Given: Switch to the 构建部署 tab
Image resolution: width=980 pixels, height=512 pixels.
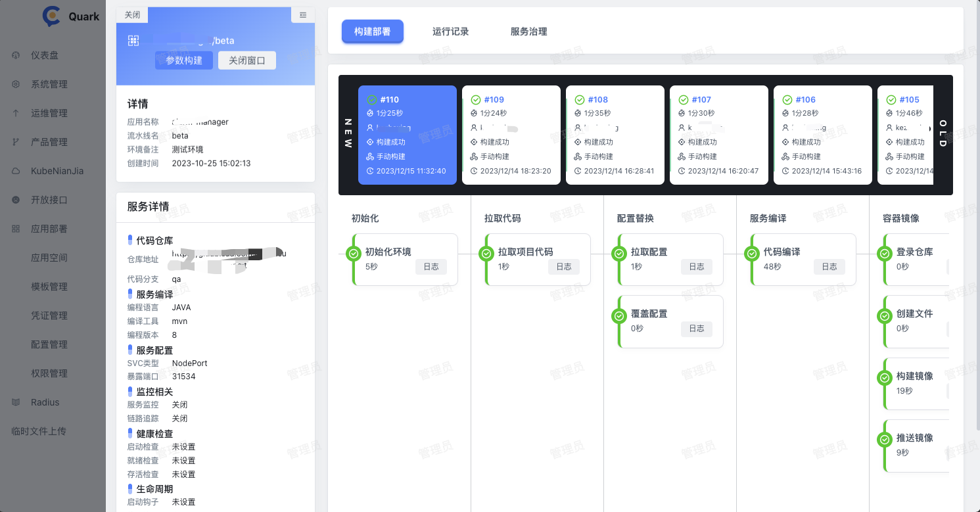Looking at the screenshot, I should [x=373, y=32].
